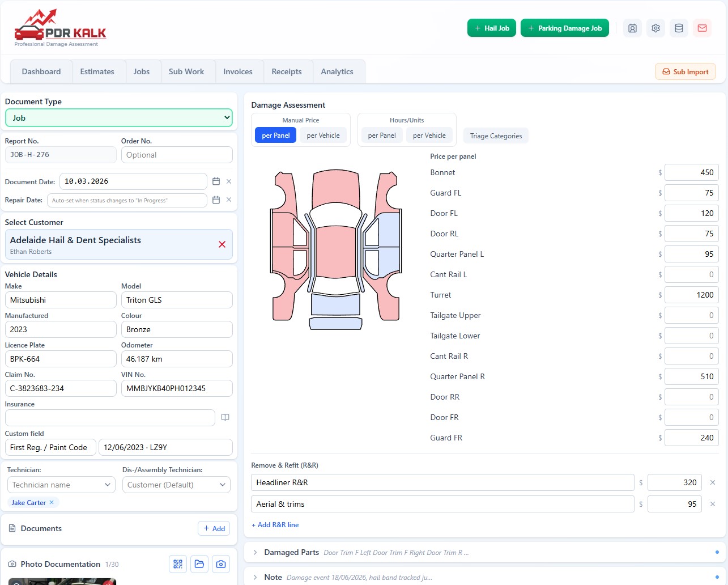Screen dimensions: 728x585
Task: Open the insurance address book icon
Action: [225, 418]
